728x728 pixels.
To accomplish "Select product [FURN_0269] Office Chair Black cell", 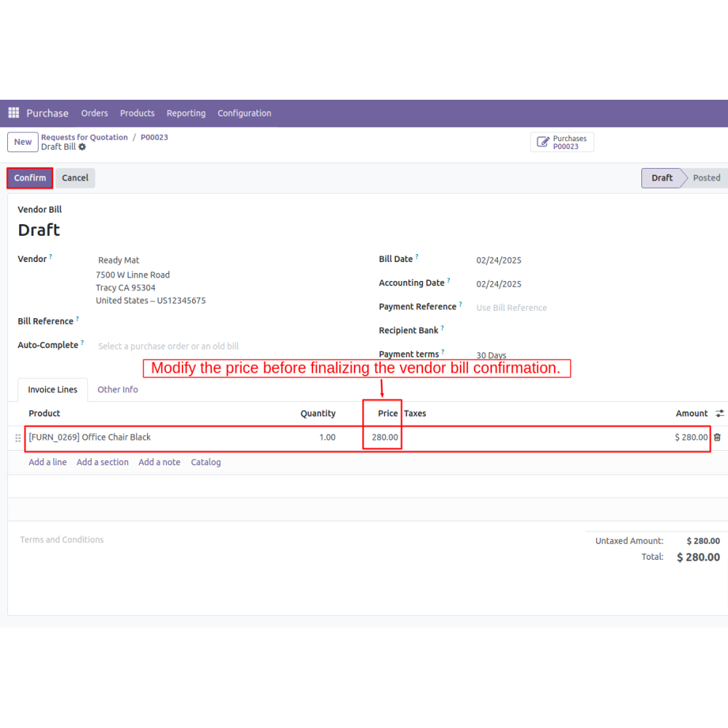I will coord(90,438).
